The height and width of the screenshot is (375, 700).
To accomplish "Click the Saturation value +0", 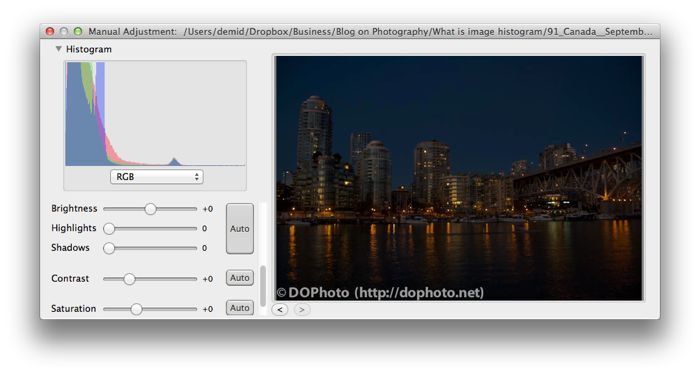I will coord(208,309).
